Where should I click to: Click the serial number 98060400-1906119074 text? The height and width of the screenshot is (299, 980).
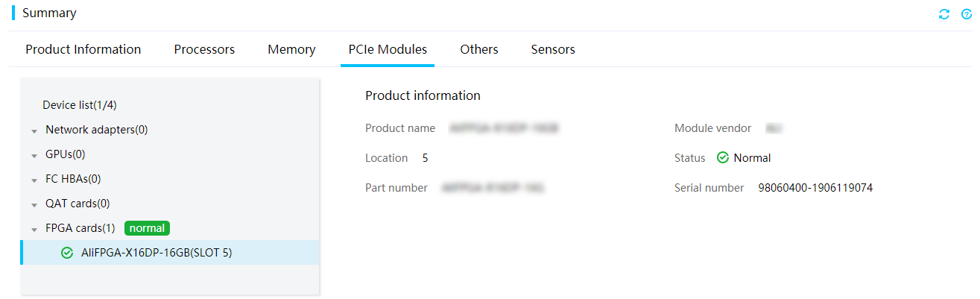tap(815, 188)
